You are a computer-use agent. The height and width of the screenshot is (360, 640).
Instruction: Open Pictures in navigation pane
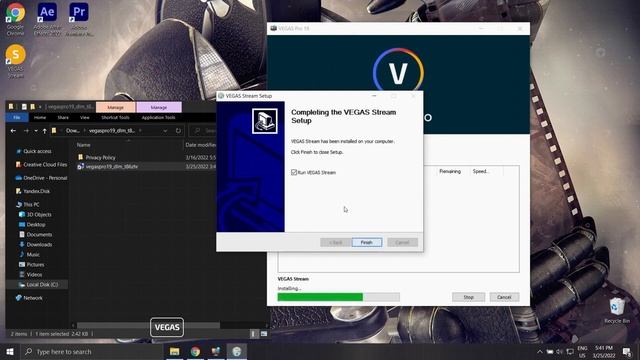(35, 264)
